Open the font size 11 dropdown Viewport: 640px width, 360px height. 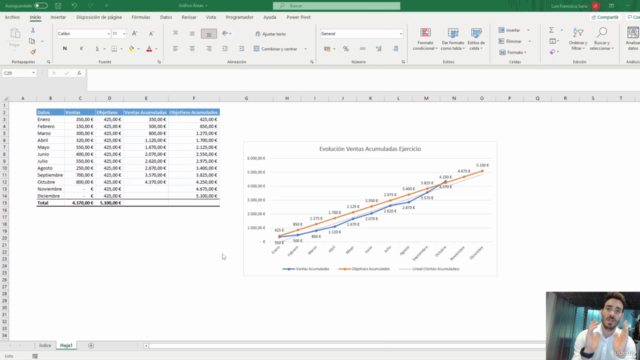124,34
